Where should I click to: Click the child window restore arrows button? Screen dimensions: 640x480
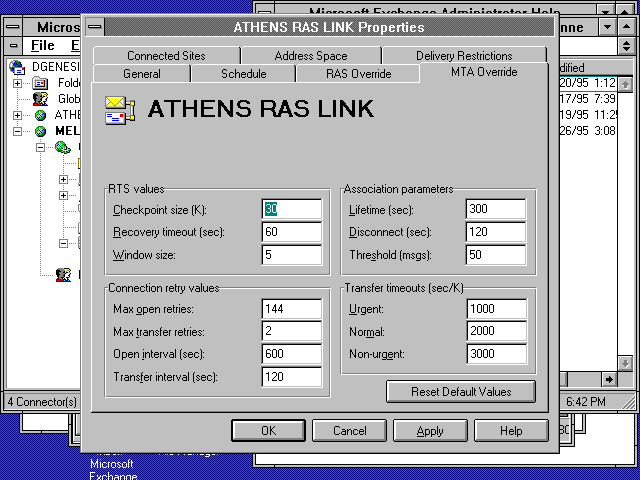[x=627, y=45]
